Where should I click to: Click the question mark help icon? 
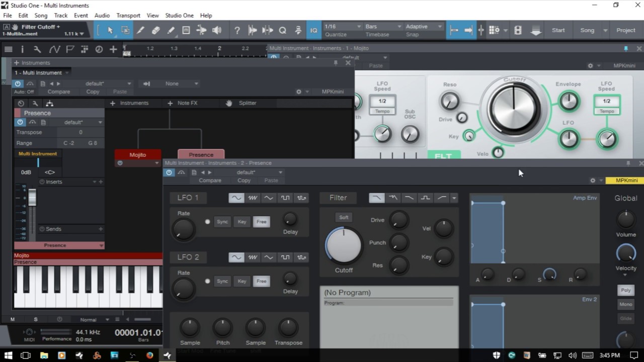coord(237,30)
